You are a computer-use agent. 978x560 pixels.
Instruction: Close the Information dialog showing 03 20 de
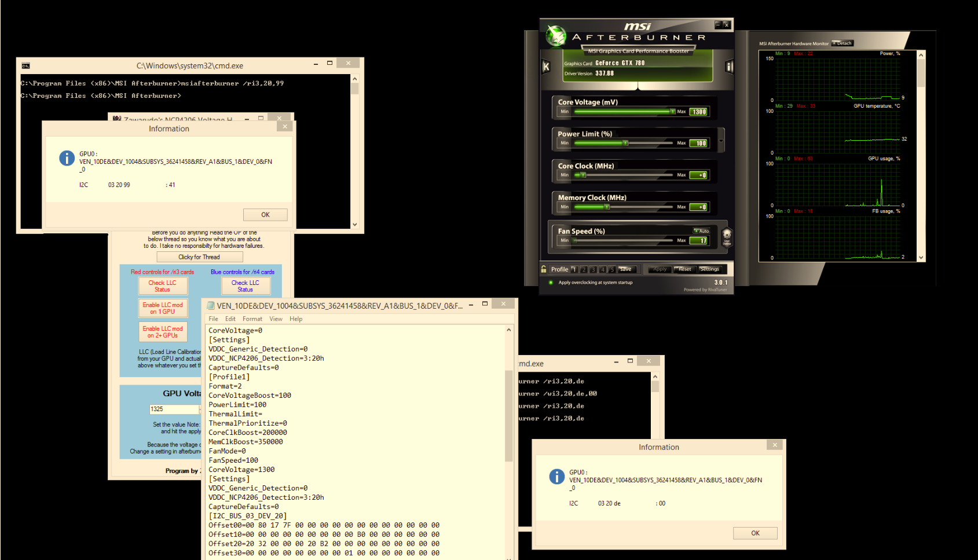click(x=775, y=445)
